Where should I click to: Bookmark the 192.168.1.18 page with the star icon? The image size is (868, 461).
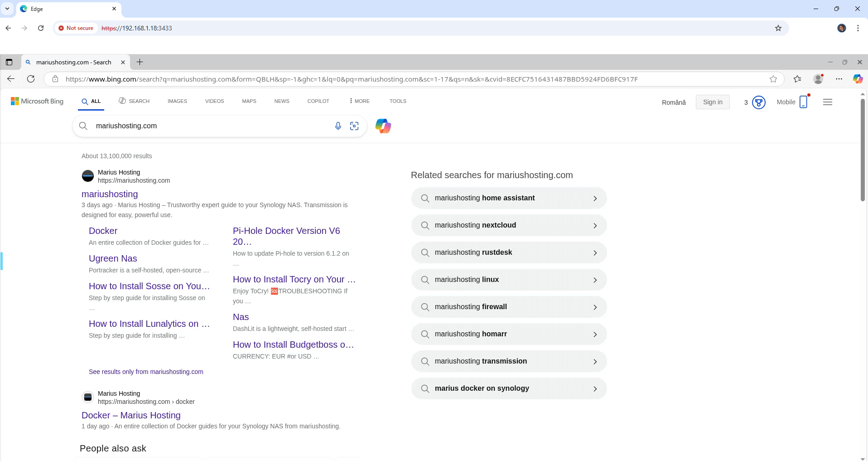(778, 28)
